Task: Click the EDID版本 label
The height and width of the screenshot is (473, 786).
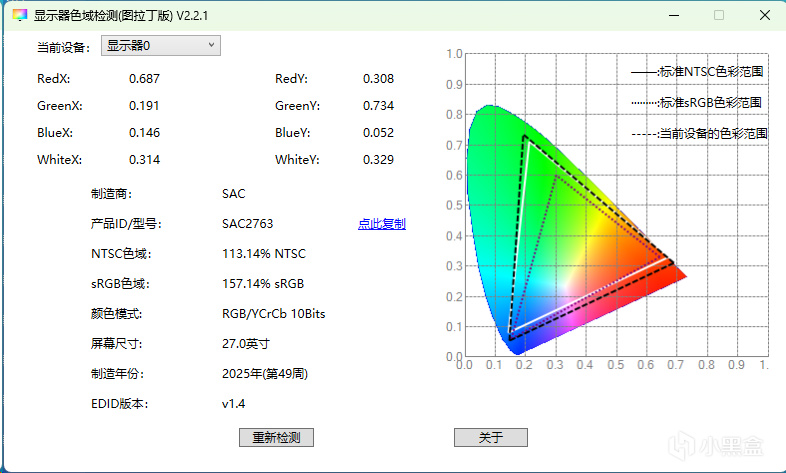Action: click(x=119, y=404)
